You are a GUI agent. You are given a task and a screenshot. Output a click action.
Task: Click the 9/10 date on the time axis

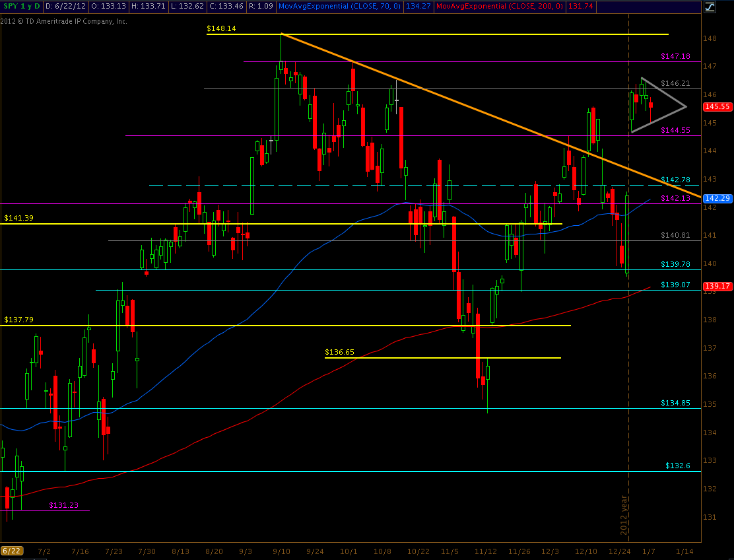(281, 551)
